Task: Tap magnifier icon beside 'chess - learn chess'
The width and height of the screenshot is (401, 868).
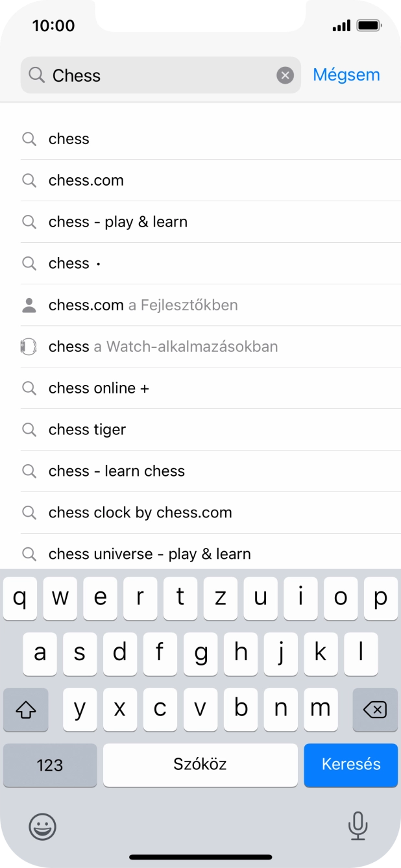Action: [x=29, y=471]
